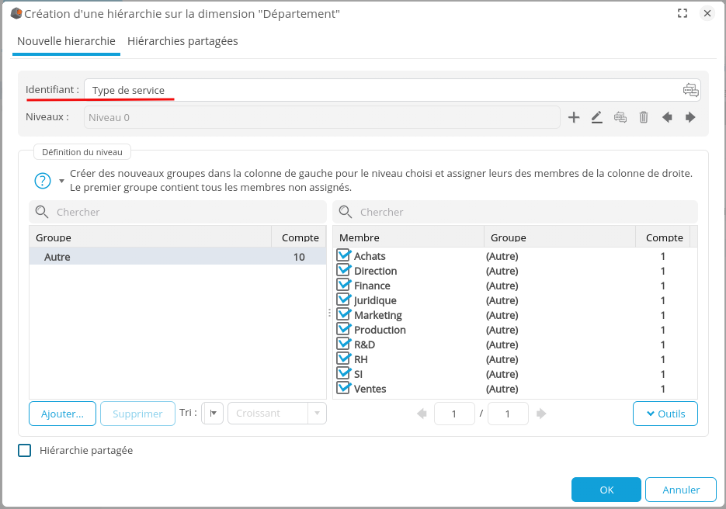The width and height of the screenshot is (726, 509).
Task: Open the Tri sort field dropdown
Action: (213, 413)
